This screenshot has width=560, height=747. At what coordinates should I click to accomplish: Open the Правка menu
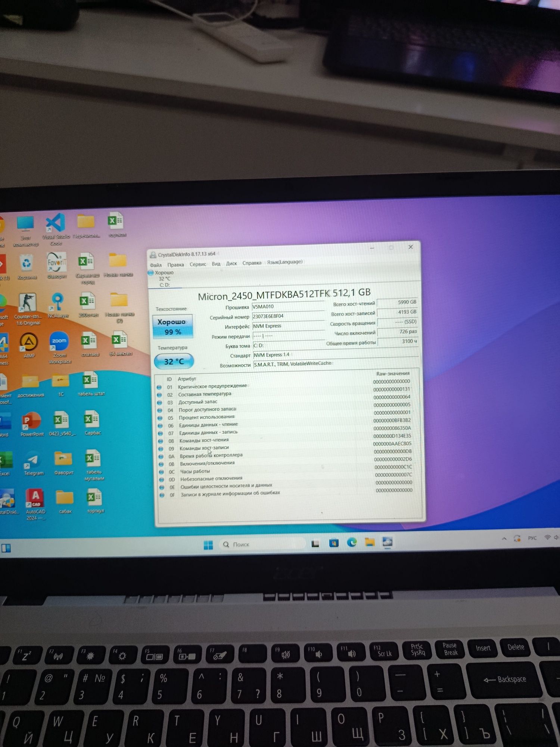pyautogui.click(x=175, y=265)
